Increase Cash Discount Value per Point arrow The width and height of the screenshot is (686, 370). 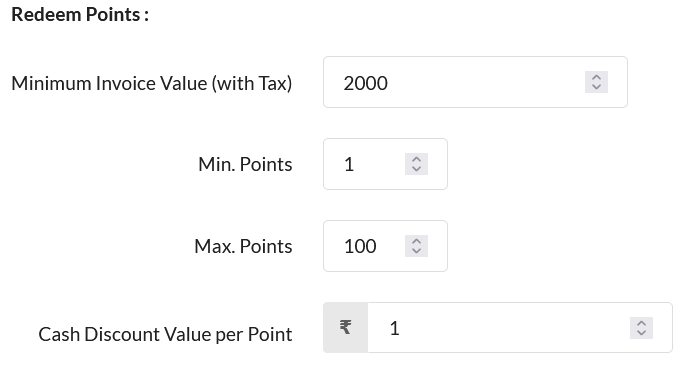pos(641,323)
